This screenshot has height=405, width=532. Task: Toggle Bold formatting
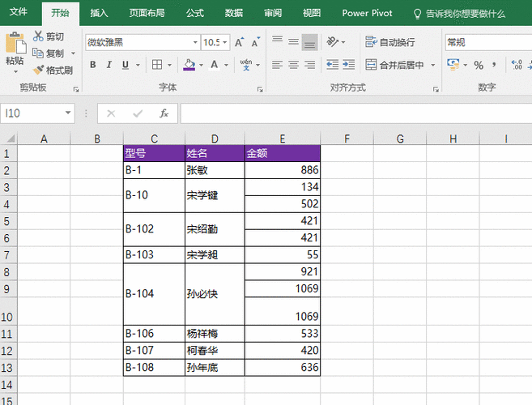point(92,65)
